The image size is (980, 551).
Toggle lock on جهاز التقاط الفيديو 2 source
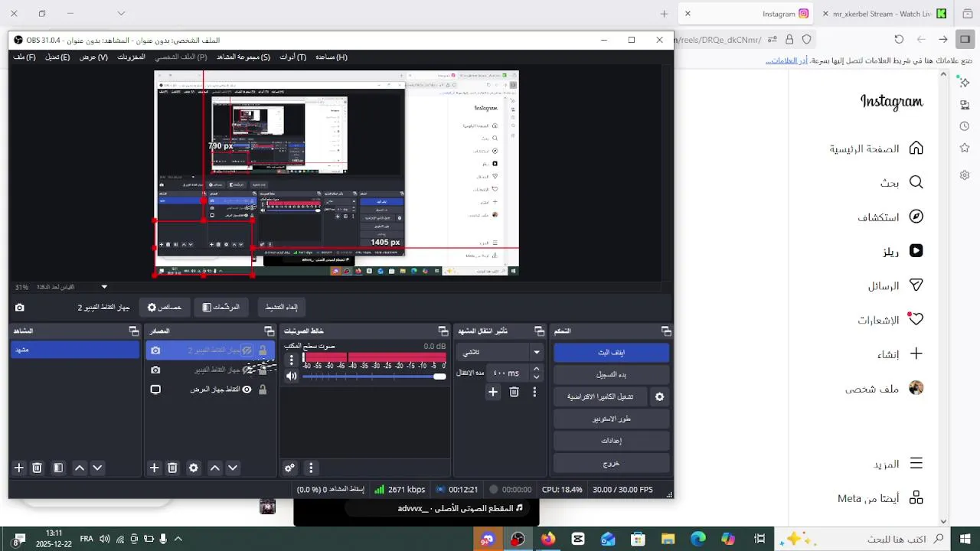tap(263, 350)
